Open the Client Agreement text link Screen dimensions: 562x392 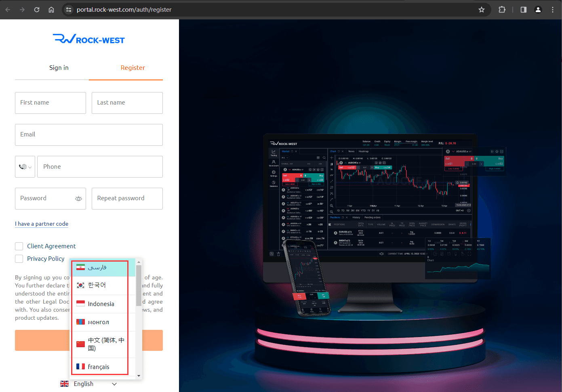51,246
